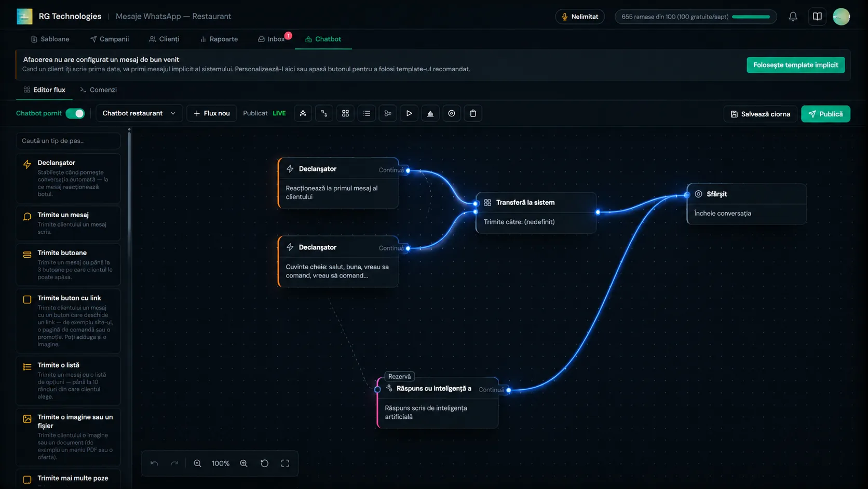Click the Salvează ciorna button
This screenshot has width=868, height=489.
point(760,114)
